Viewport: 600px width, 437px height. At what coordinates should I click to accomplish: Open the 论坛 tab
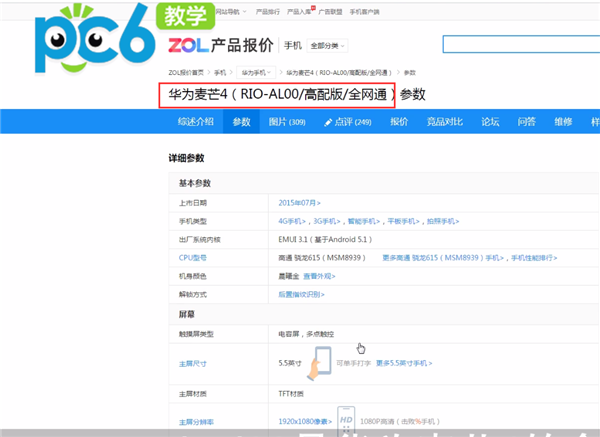pos(490,122)
